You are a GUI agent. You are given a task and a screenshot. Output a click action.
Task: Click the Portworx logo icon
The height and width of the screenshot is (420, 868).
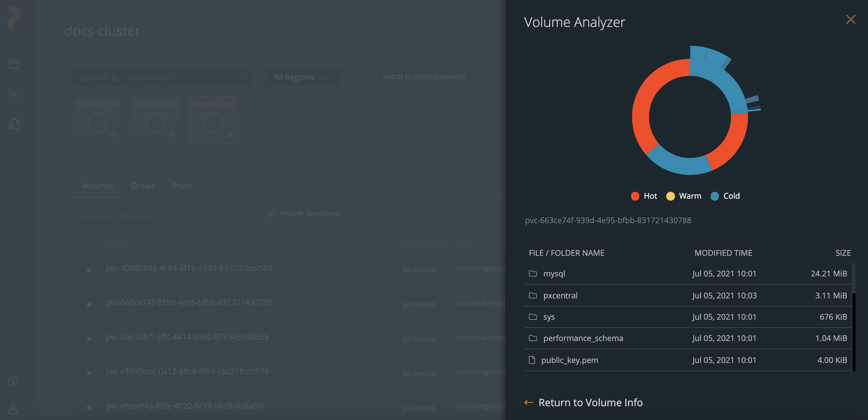pyautogui.click(x=14, y=18)
